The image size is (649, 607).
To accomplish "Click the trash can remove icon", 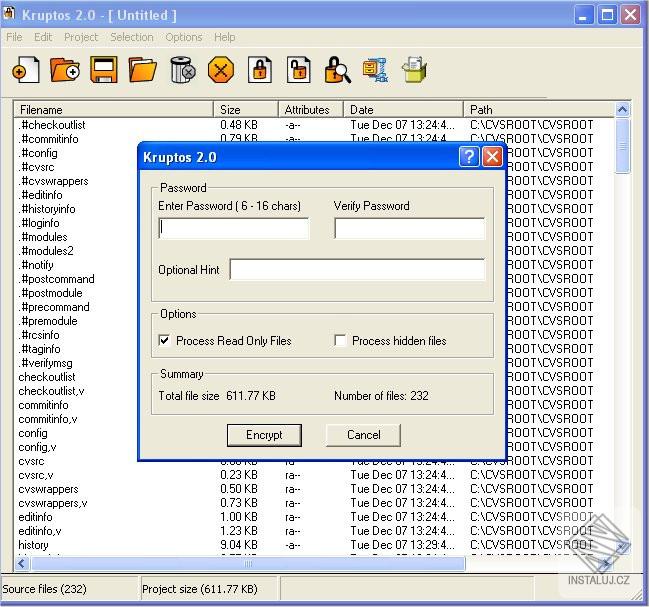I will [x=182, y=70].
